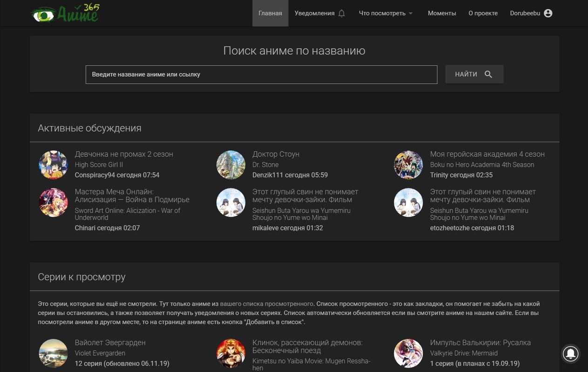Click Boku no Hero Academia thumbnail

[408, 165]
